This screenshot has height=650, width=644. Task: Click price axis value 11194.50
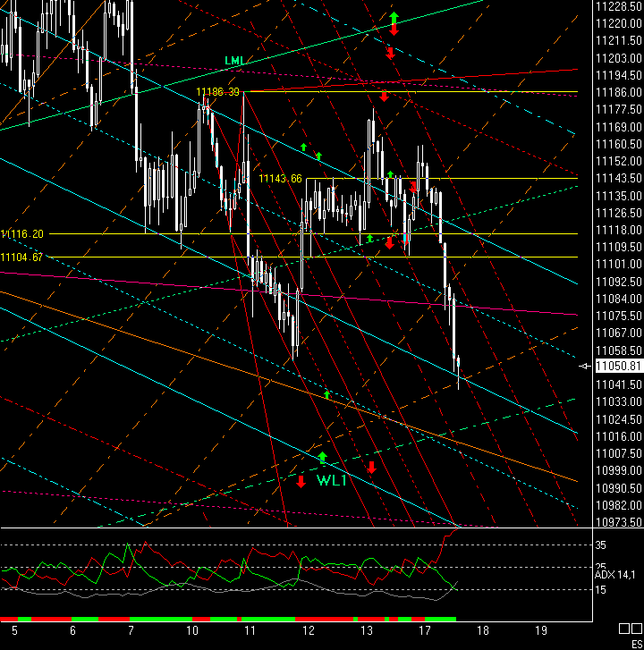click(618, 75)
